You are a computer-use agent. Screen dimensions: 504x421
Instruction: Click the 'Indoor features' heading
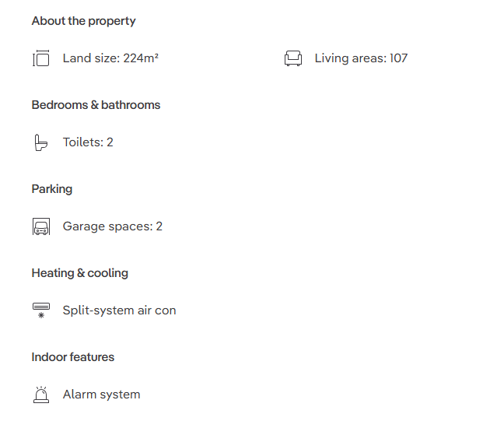pos(73,357)
